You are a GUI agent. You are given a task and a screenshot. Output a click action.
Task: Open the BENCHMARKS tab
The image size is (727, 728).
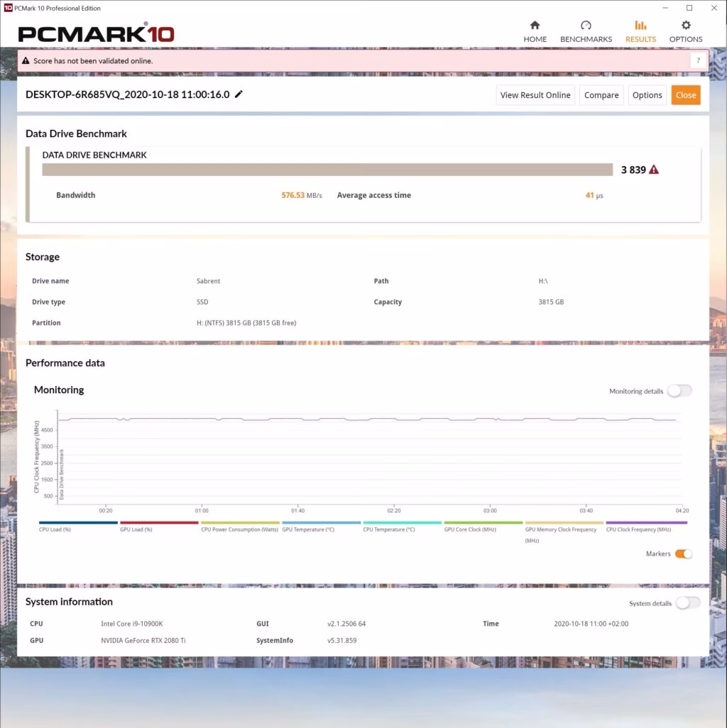pos(586,31)
